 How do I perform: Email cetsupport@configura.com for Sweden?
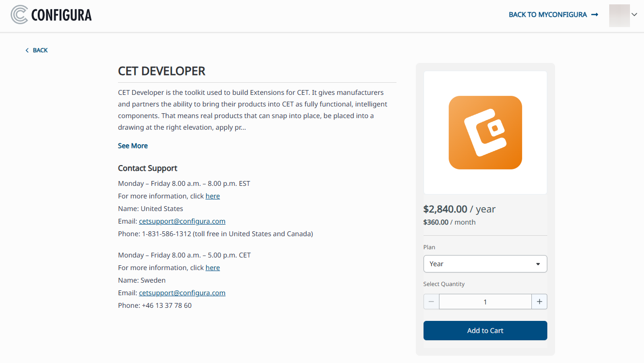pos(182,293)
